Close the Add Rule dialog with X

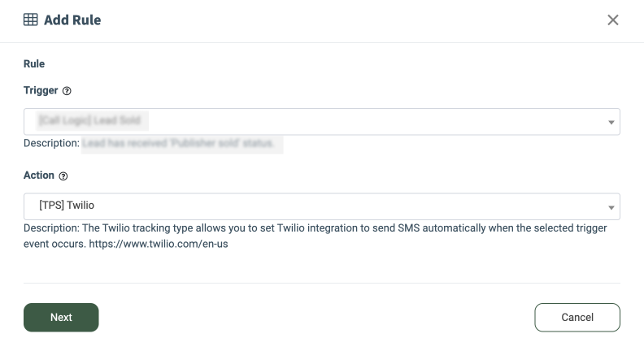(x=613, y=19)
